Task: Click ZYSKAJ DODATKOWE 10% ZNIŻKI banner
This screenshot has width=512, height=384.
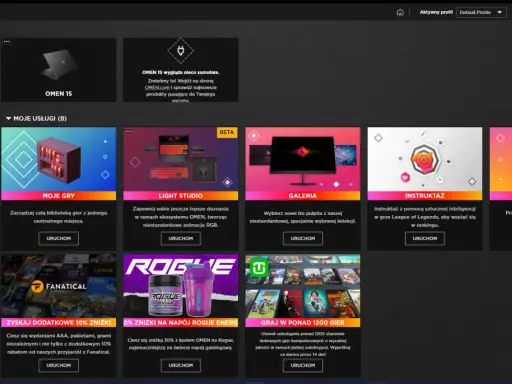Action: click(59, 323)
